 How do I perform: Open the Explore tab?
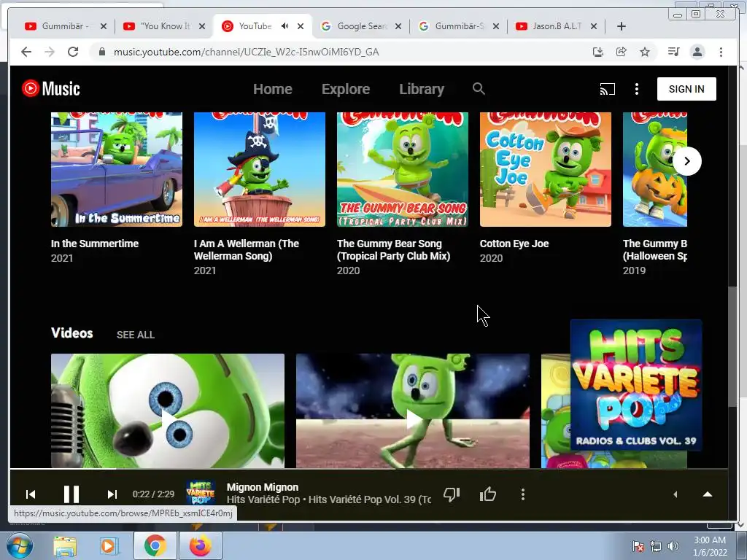click(345, 89)
